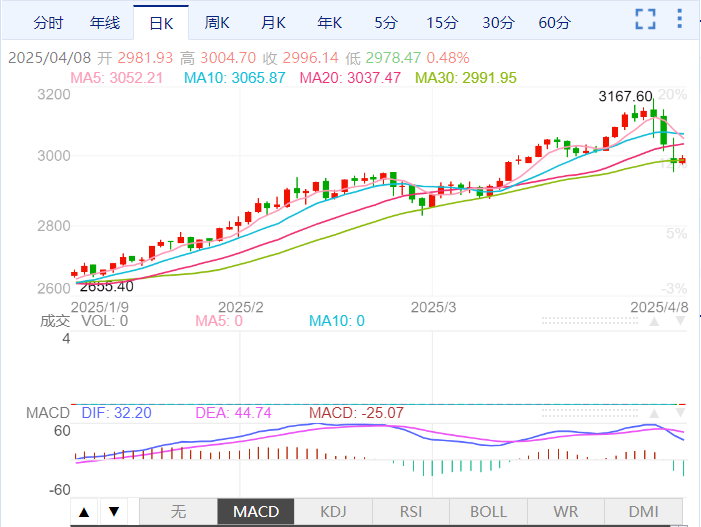Select the 无 indicator option
This screenshot has height=527, width=701.
(x=178, y=511)
